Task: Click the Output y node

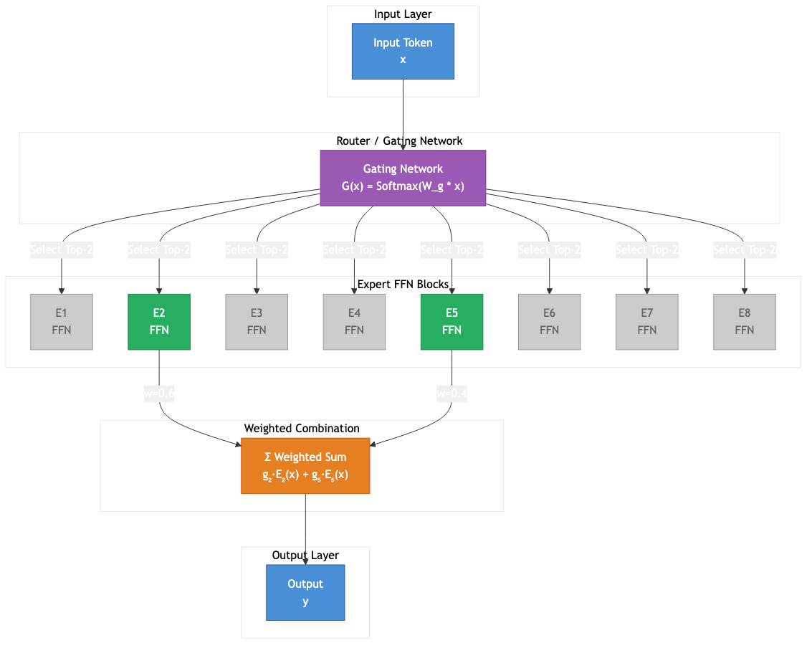Action: (305, 592)
